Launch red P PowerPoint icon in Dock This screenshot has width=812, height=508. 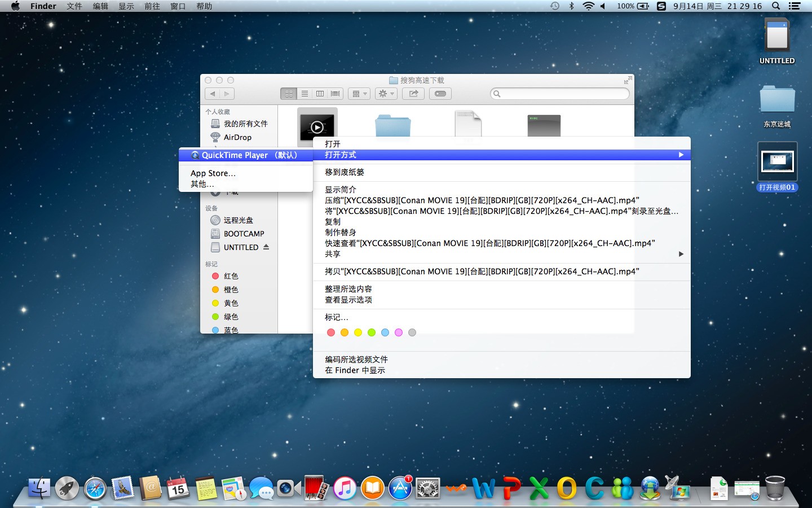(511, 488)
